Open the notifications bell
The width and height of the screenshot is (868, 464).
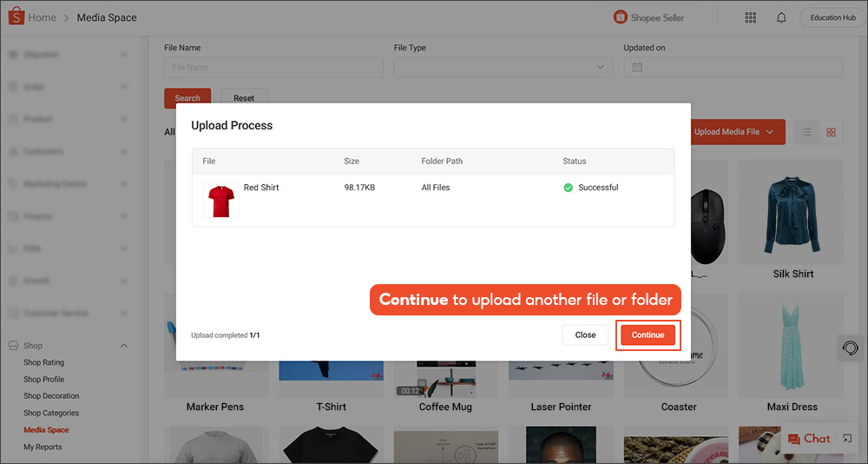pos(781,17)
